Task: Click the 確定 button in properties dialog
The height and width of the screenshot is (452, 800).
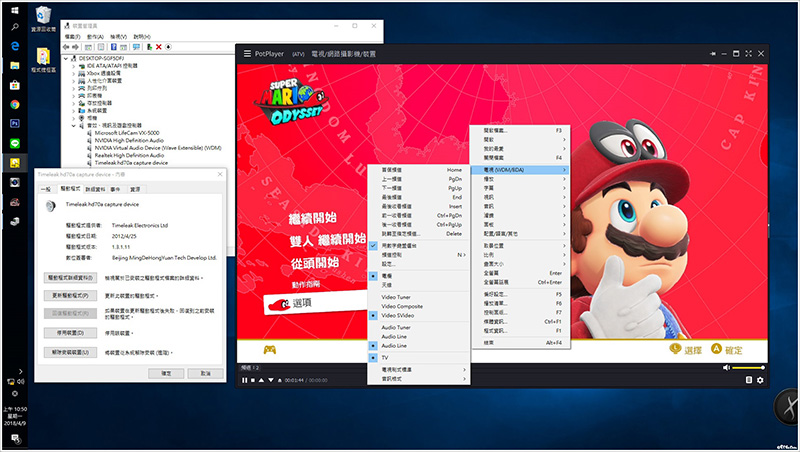Action: tap(167, 372)
